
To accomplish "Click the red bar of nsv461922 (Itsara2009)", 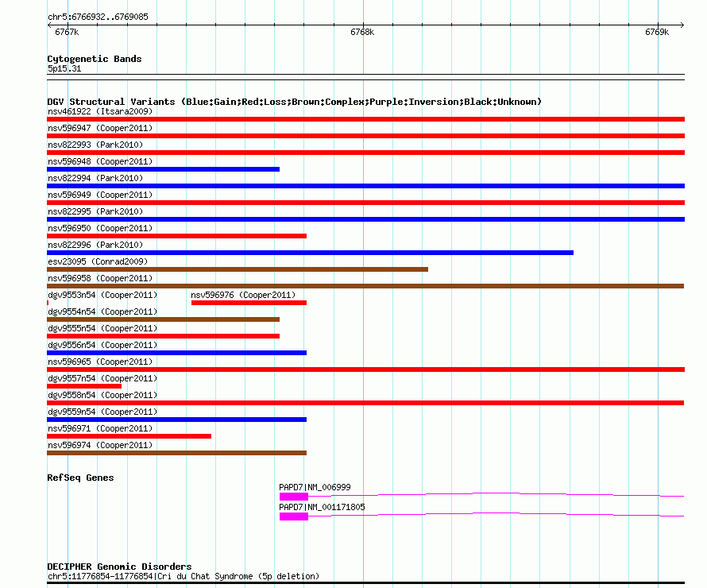I will (365, 119).
